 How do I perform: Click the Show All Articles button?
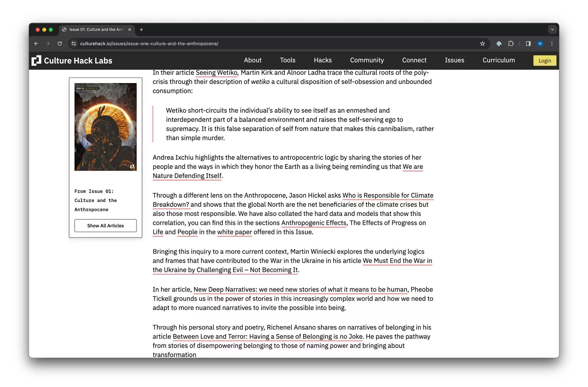[105, 226]
